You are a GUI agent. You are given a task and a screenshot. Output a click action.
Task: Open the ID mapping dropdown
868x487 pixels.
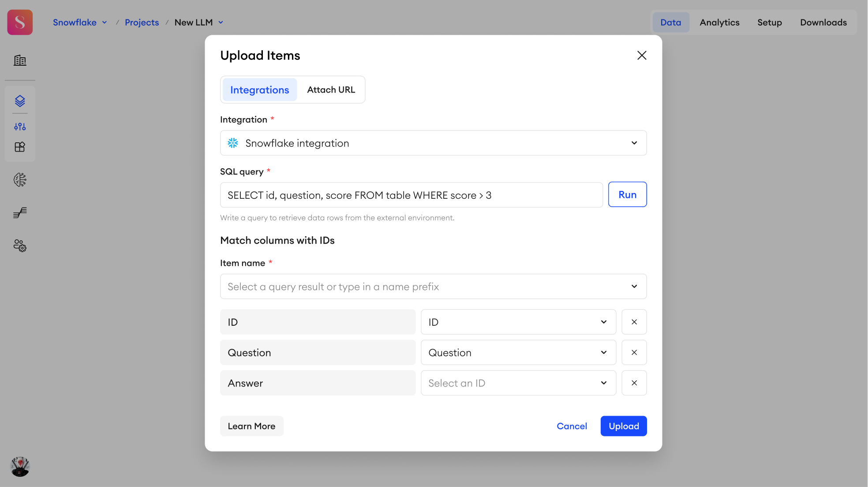[x=519, y=322]
